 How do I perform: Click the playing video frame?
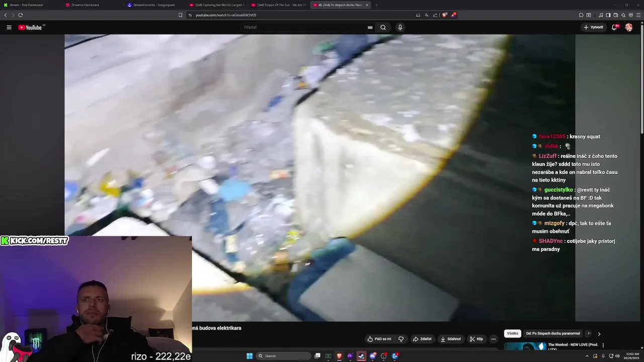pyautogui.click(x=319, y=177)
